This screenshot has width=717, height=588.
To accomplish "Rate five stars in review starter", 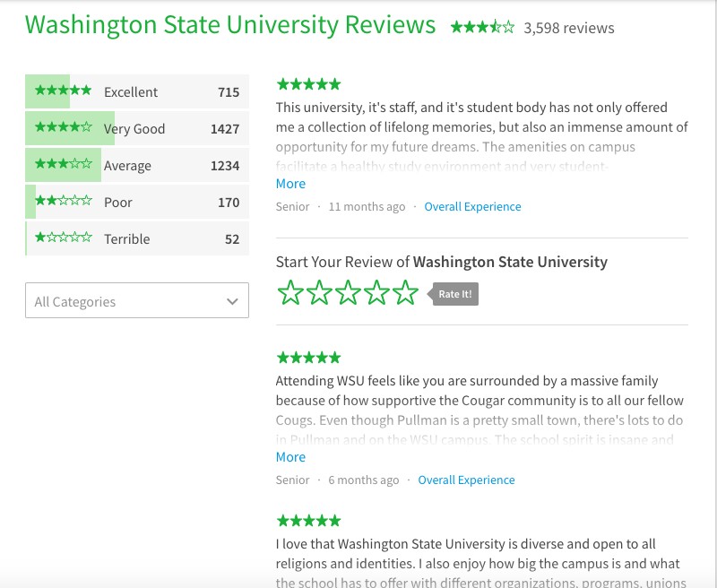I will click(x=406, y=292).
